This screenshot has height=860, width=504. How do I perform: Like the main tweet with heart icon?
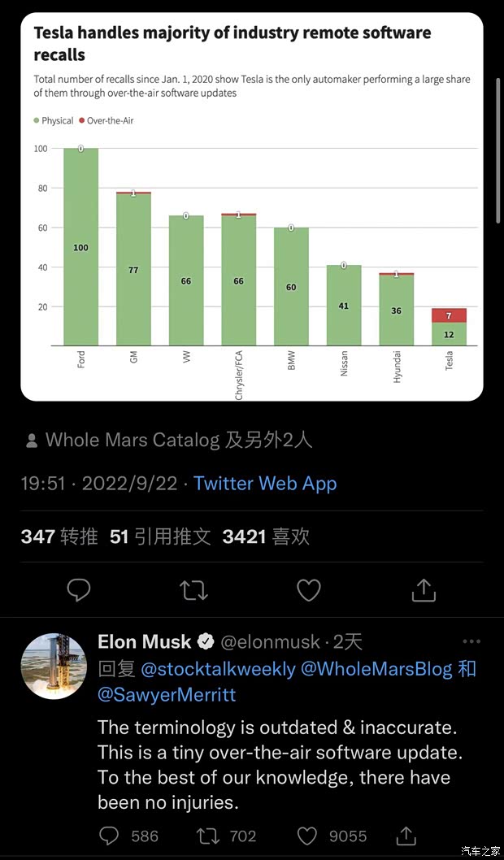pyautogui.click(x=309, y=589)
